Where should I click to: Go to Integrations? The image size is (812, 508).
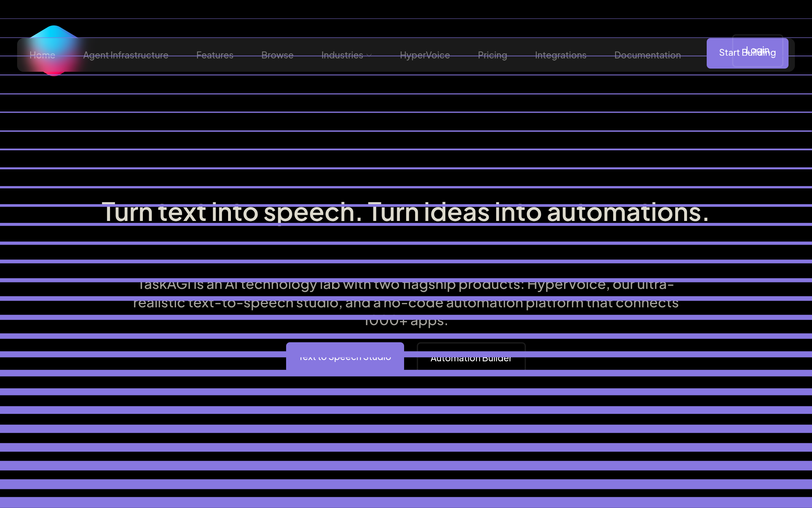[x=561, y=55]
